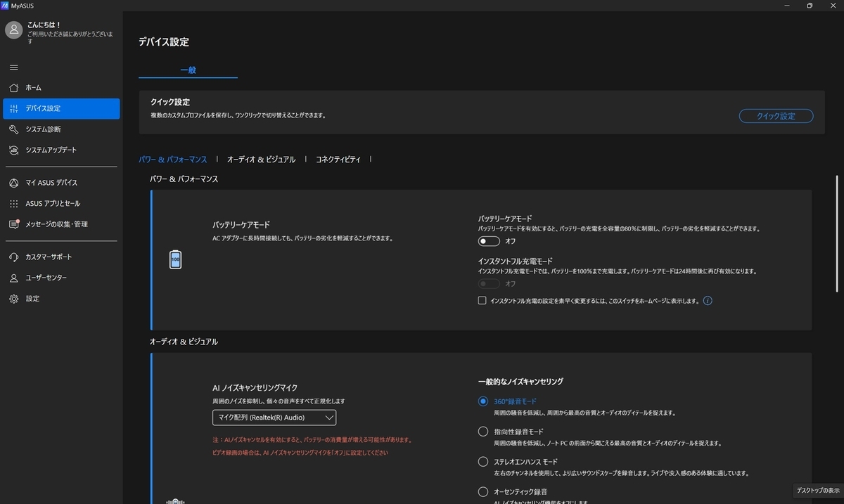The height and width of the screenshot is (504, 844).
Task: Click the person icon beside ユーザーセンター
Action: click(x=13, y=278)
